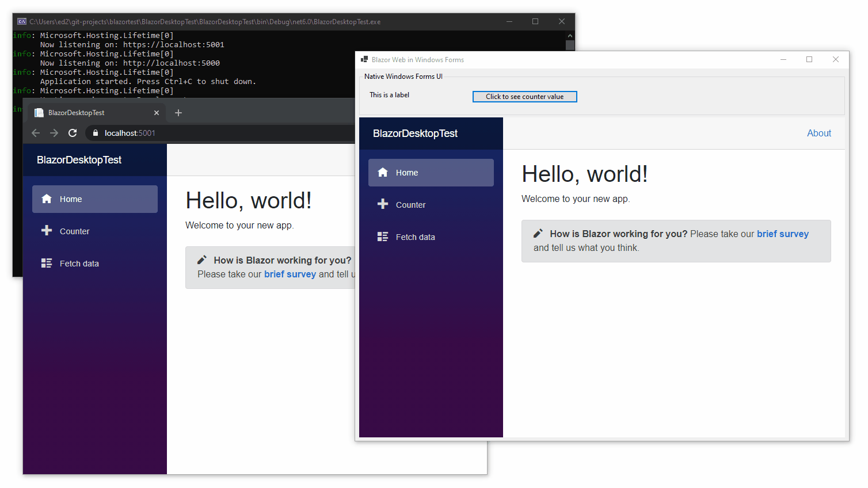This screenshot has width=868, height=488.
Task: Click Fetch data list icon in browser sidebar
Action: pos(47,263)
